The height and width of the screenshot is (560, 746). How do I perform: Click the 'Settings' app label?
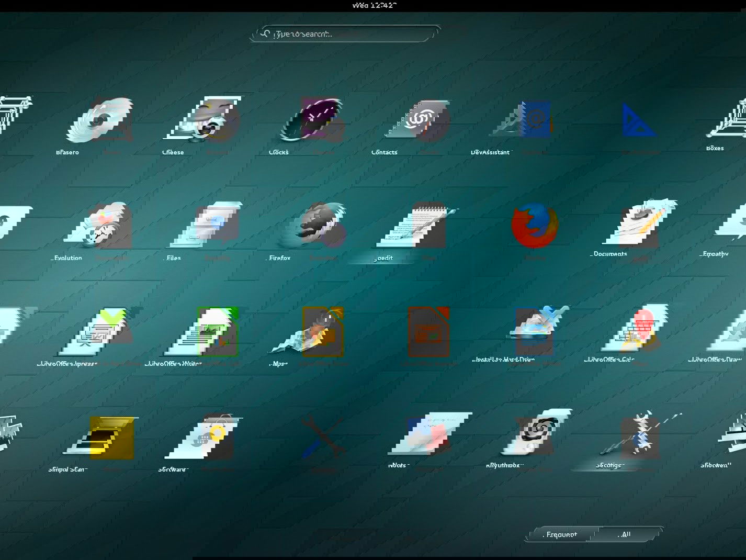[x=609, y=465]
